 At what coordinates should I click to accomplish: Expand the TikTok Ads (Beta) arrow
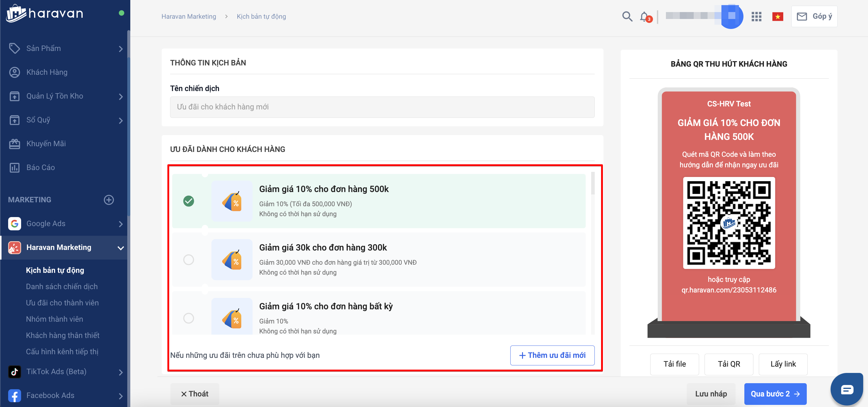(x=121, y=372)
